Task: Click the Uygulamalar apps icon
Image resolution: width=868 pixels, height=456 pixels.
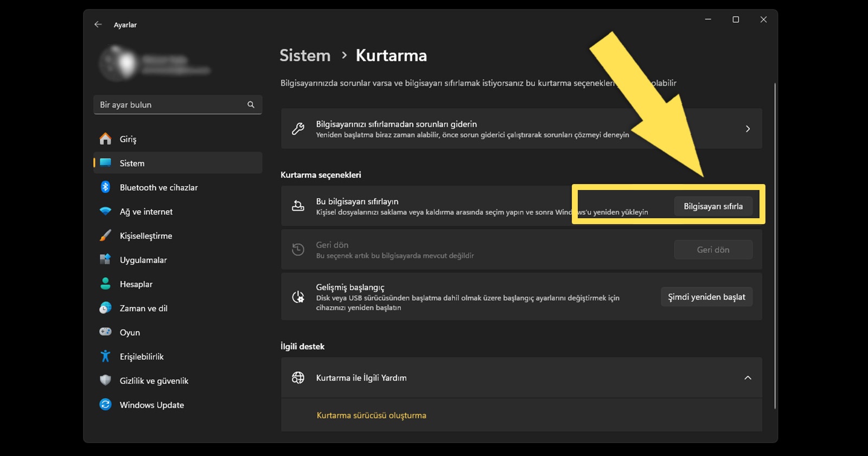Action: pos(105,259)
